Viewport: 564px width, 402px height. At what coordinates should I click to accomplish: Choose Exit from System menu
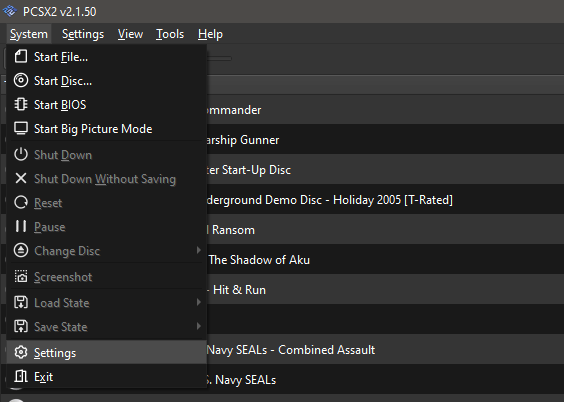[106, 377]
